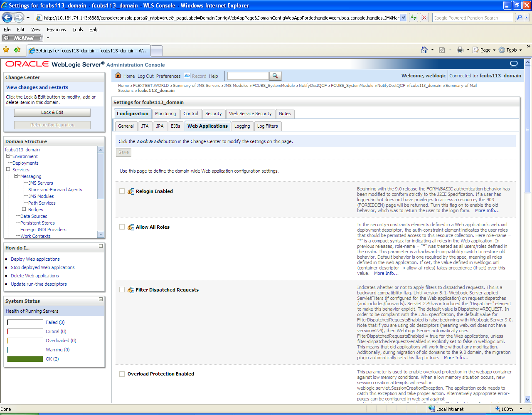The image size is (532, 415).
Task: Switch to the Monitoring tab
Action: pos(165,114)
